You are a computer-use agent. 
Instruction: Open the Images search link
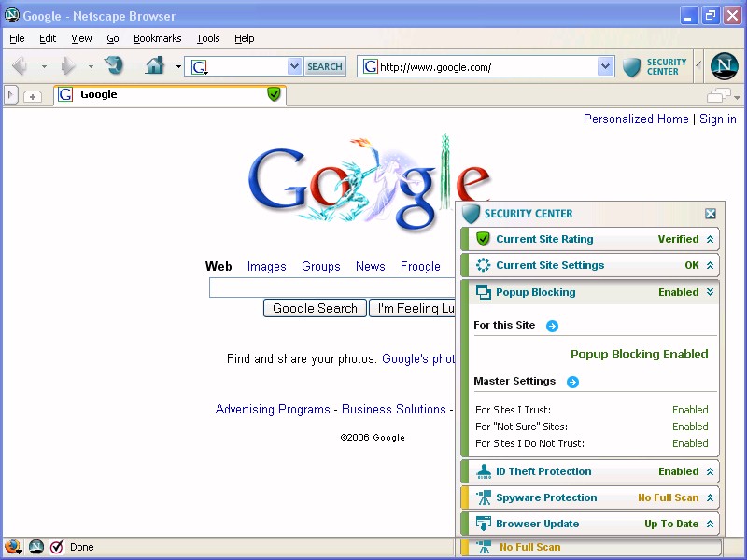[x=267, y=266]
